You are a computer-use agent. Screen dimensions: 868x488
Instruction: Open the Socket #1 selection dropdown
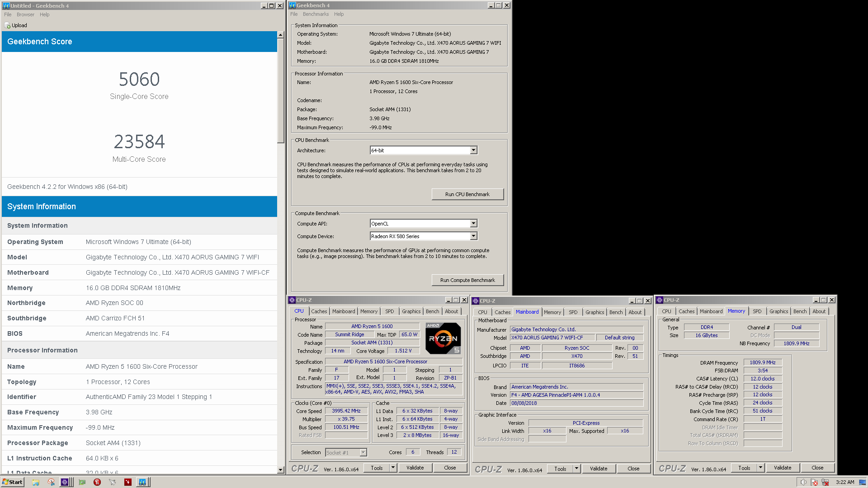363,452
